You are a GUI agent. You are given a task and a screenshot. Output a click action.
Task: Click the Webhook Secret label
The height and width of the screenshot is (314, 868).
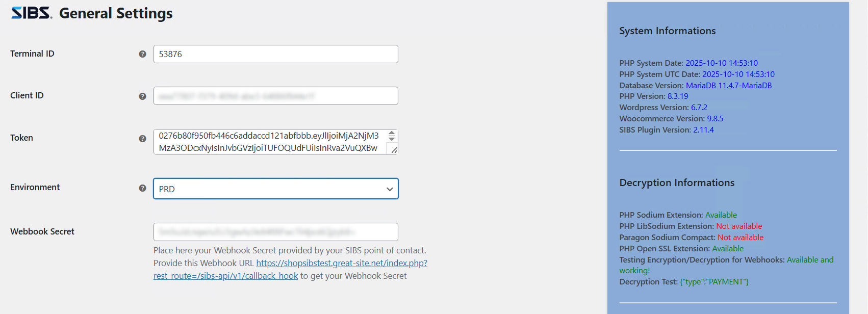pos(42,231)
